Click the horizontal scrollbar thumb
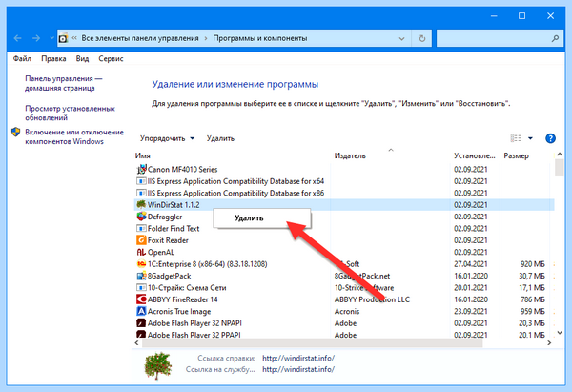The height and width of the screenshot is (392, 572). click(x=313, y=343)
